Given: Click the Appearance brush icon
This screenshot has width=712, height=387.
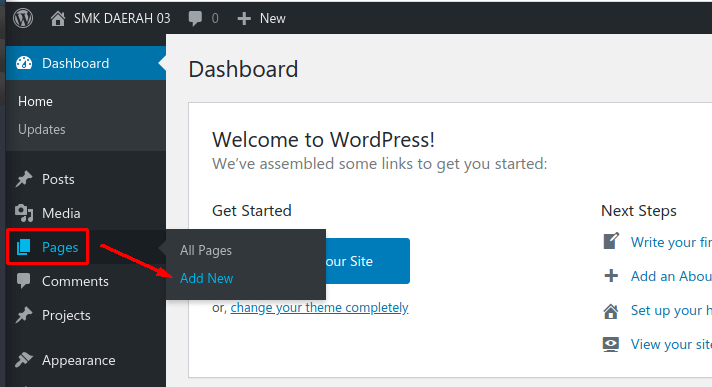Looking at the screenshot, I should click(24, 360).
